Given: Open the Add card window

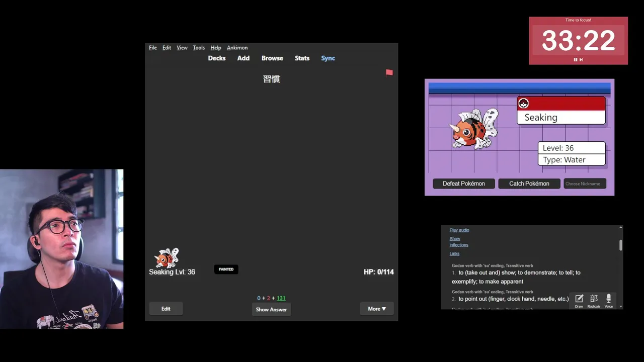Looking at the screenshot, I should coord(244,58).
